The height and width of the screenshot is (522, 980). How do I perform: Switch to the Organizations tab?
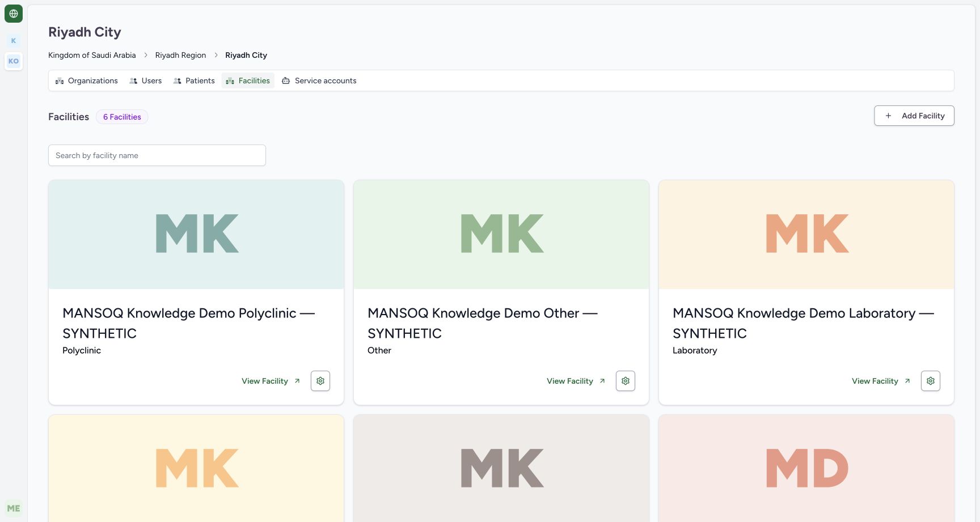click(87, 80)
